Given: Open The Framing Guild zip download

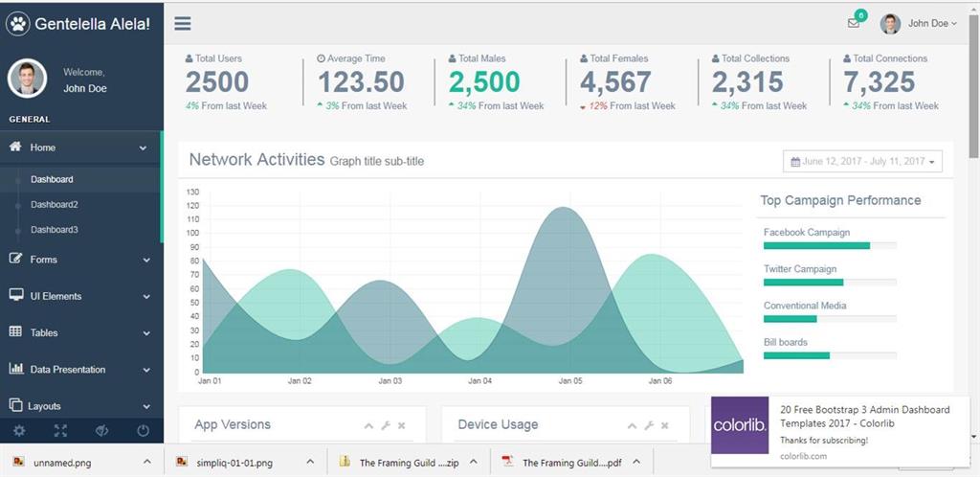Looking at the screenshot, I should coord(409,464).
